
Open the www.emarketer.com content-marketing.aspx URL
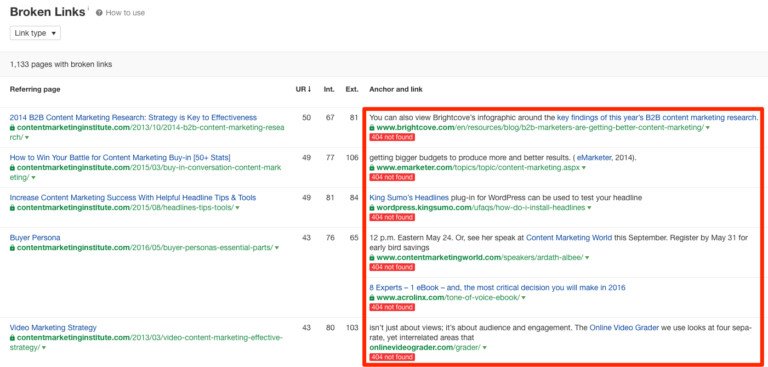(478, 168)
